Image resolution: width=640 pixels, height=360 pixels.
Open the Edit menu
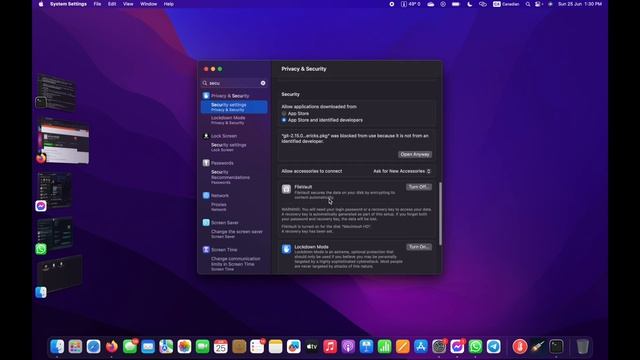click(x=112, y=4)
